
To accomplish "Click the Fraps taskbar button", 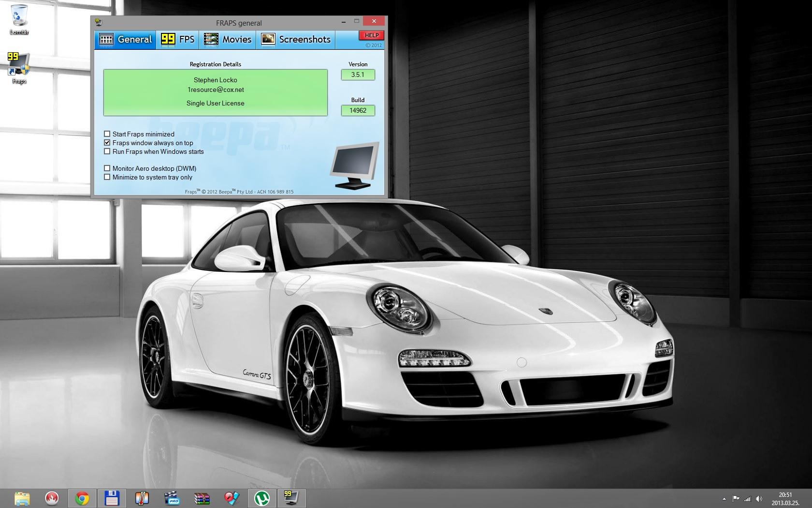I will point(291,498).
